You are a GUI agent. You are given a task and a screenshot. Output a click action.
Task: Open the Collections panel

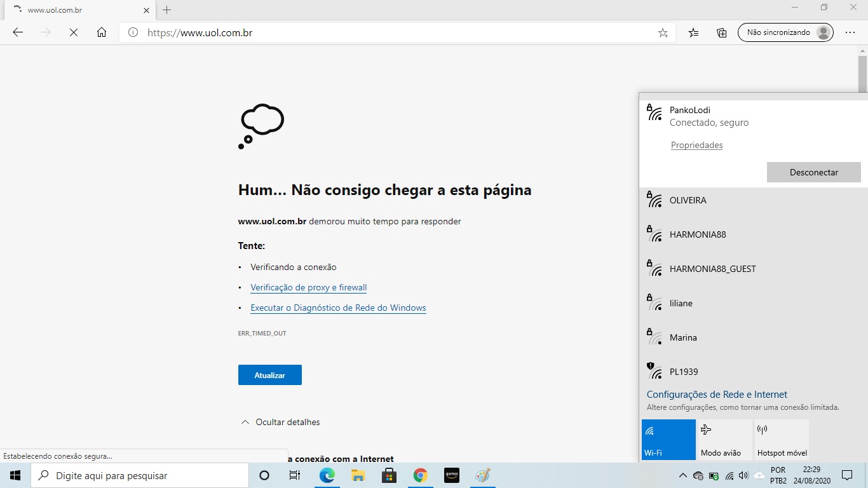tap(722, 32)
